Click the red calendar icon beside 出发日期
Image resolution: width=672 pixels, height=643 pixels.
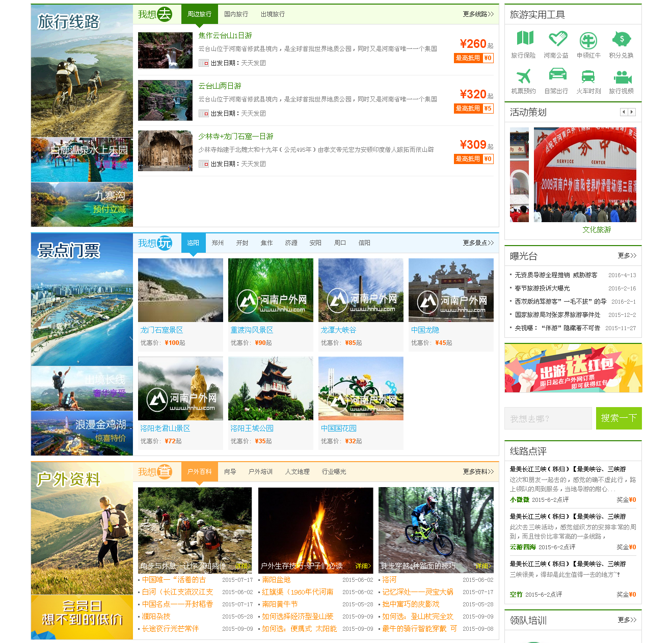click(205, 63)
